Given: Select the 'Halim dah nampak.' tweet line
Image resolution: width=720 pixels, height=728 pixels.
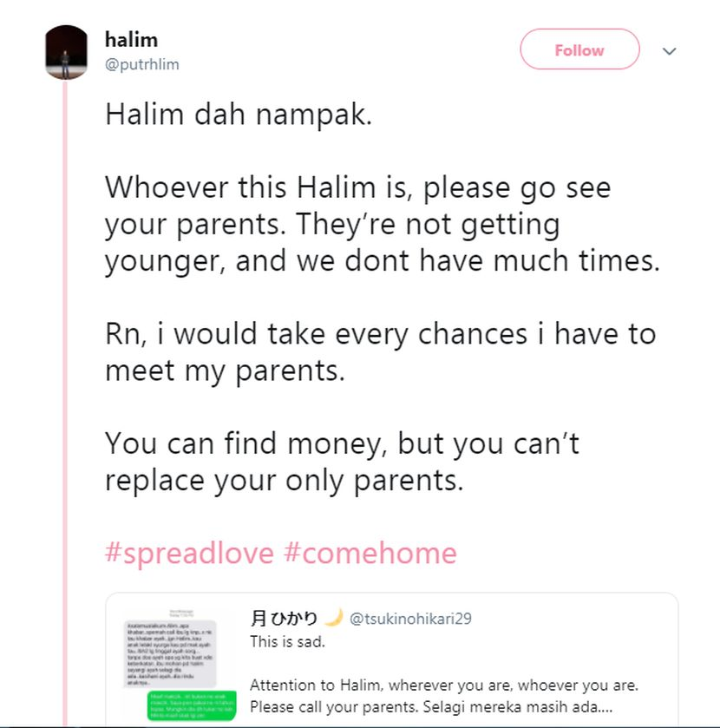Looking at the screenshot, I should point(239,115).
